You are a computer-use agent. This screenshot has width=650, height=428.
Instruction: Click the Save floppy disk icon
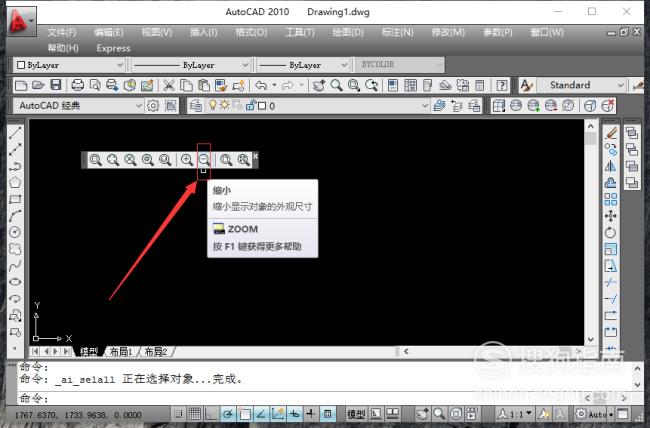tap(56, 85)
